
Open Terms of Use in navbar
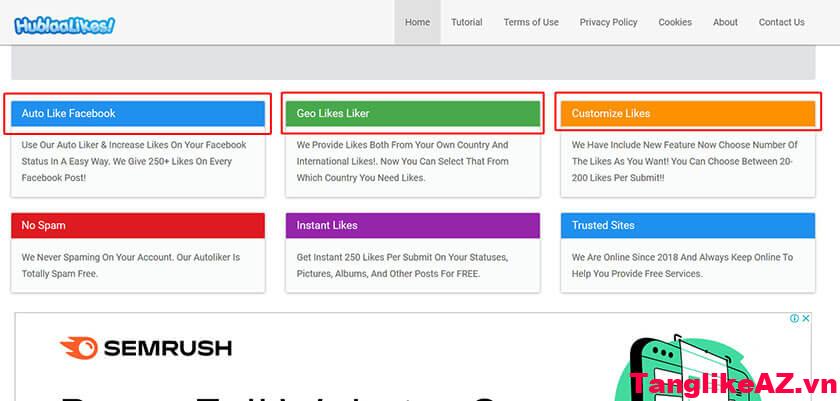pos(531,22)
